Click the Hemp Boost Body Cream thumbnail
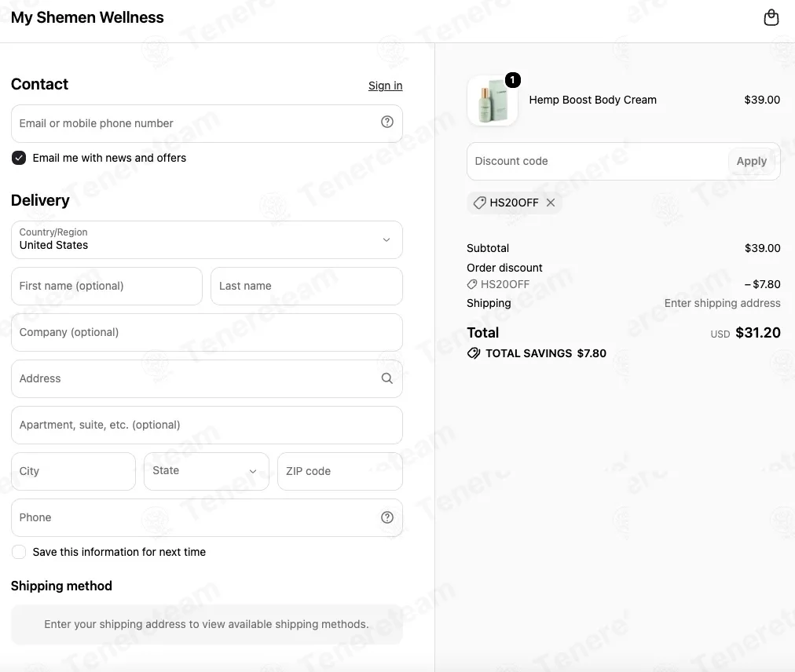 [x=493, y=100]
